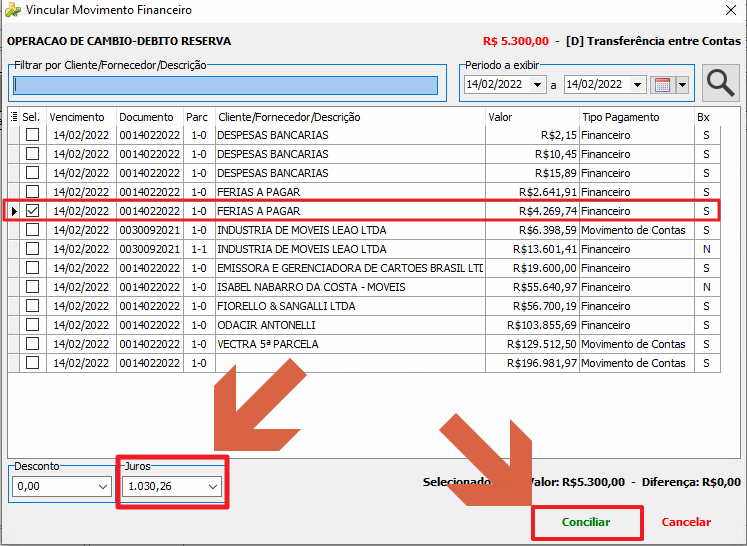The height and width of the screenshot is (546, 747).
Task: Sort by the Parc column header
Action: tap(199, 117)
